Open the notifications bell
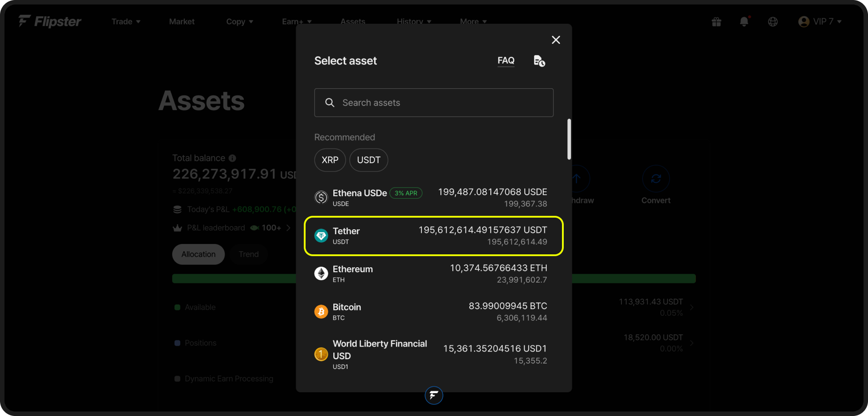The image size is (868, 416). pyautogui.click(x=744, y=21)
